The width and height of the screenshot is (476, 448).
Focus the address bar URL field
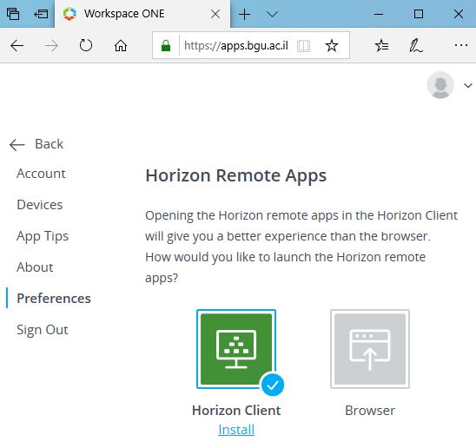pos(236,45)
